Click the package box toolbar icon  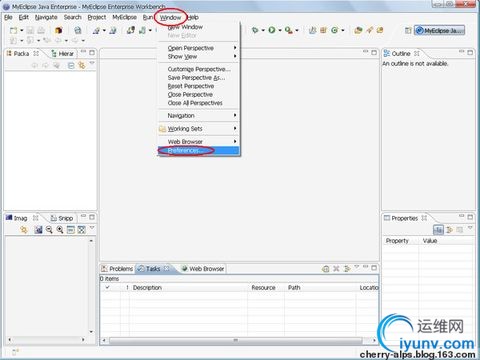59,30
